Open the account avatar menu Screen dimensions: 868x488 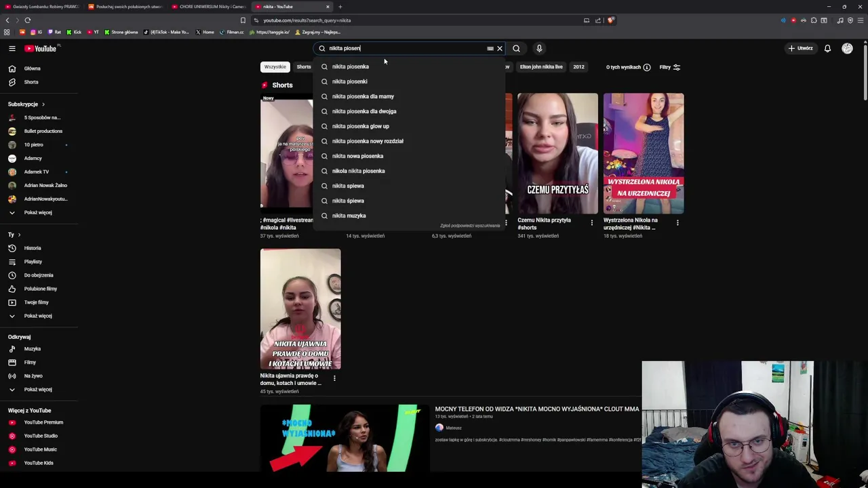pos(847,48)
